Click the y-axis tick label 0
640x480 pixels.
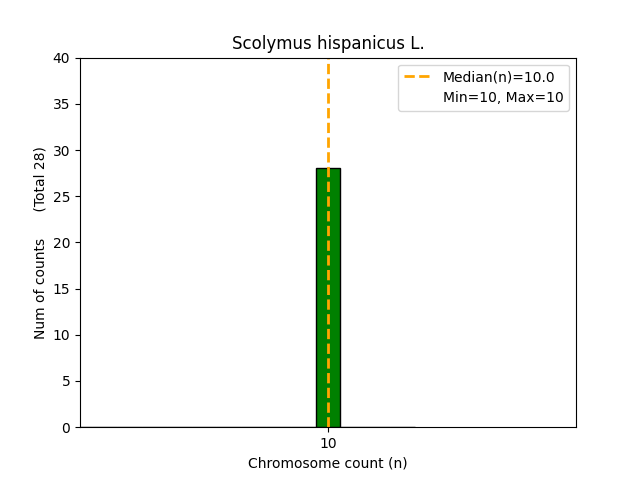[66, 427]
